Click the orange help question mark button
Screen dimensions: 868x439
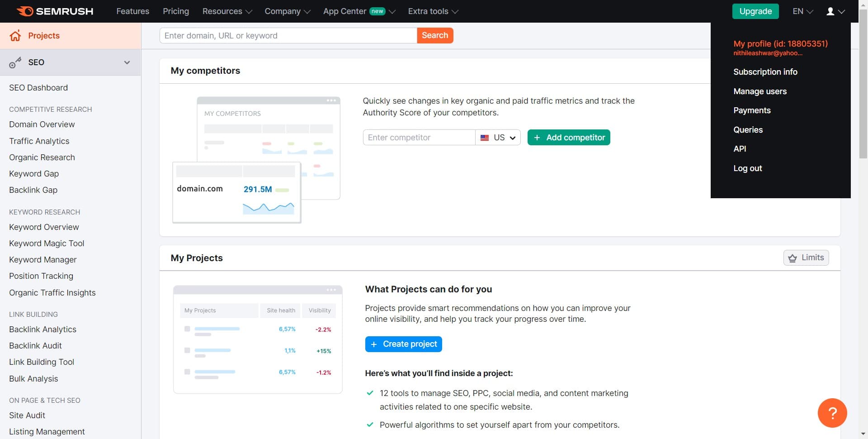tap(832, 413)
